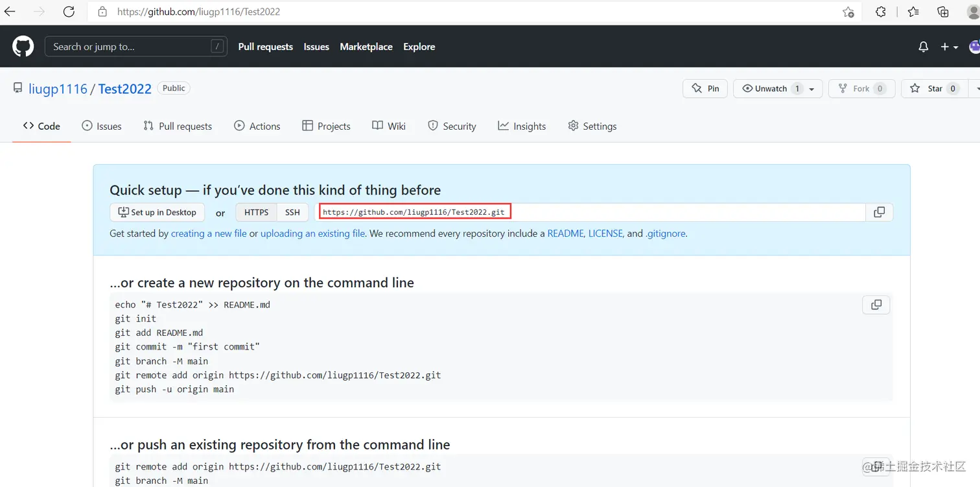
Task: Star the Test2022 repository
Action: pos(934,88)
